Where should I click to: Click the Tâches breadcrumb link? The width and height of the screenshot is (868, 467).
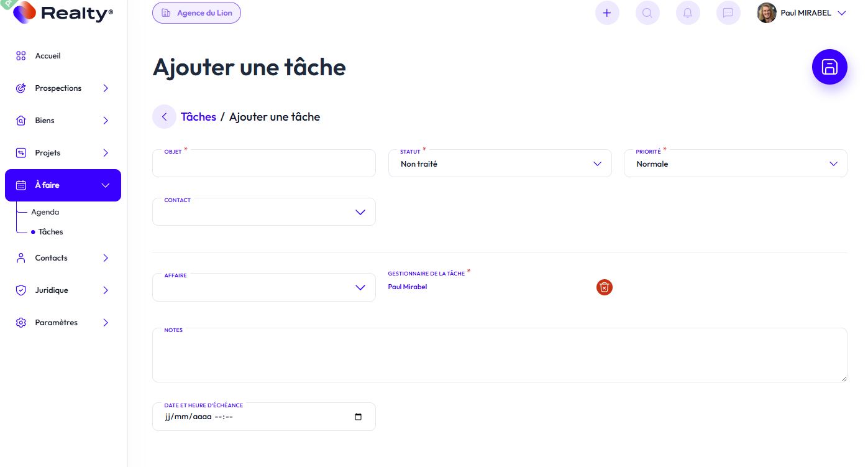[x=198, y=117]
